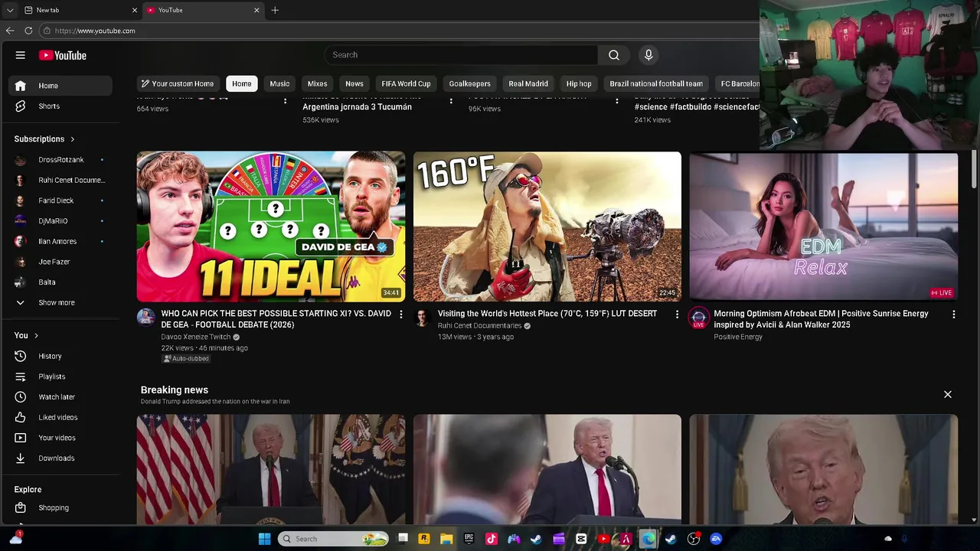Select the News filter chip

354,83
